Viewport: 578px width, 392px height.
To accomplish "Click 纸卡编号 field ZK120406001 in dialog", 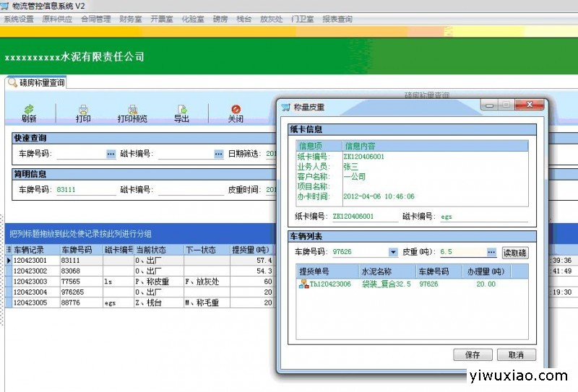I will click(365, 217).
